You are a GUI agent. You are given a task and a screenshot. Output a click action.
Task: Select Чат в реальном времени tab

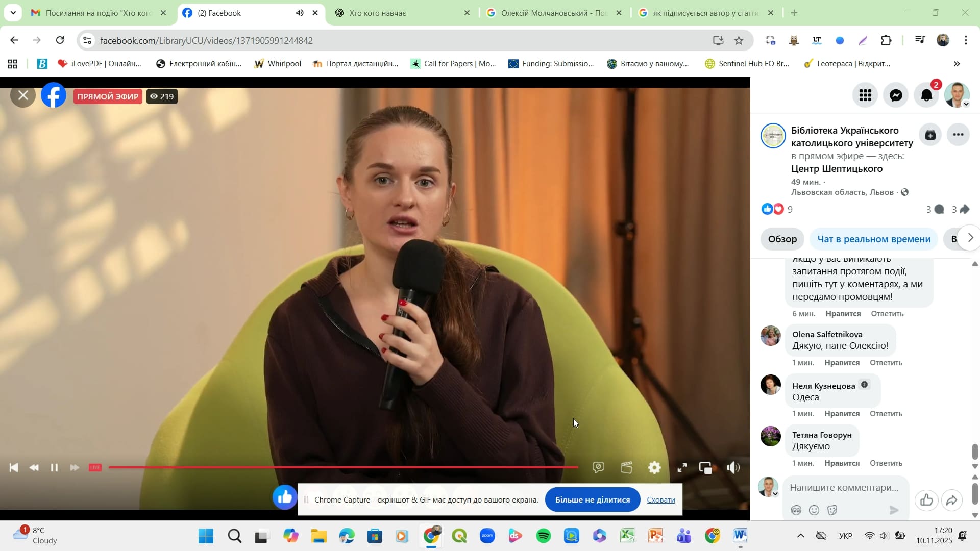pos(874,239)
